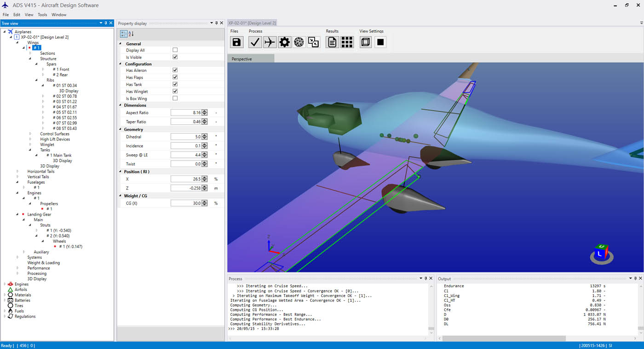This screenshot has height=349, width=644.
Task: Expand the Control Surfaces node
Action: click(x=30, y=134)
